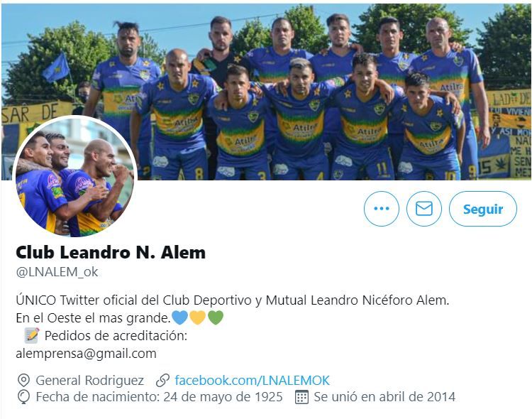Click the alemprensa@gmail.com email text
The image size is (532, 419).
[x=86, y=354]
